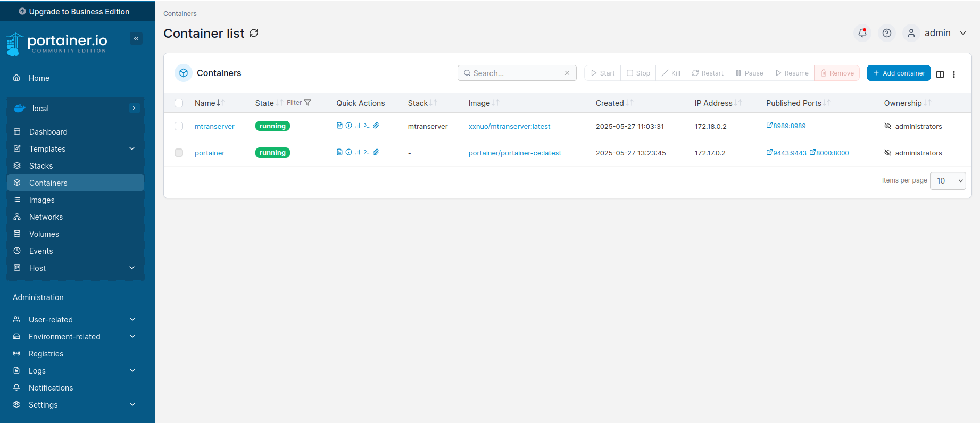Click the Containers cube header icon
Screen dimensions: 980x423
(184, 73)
